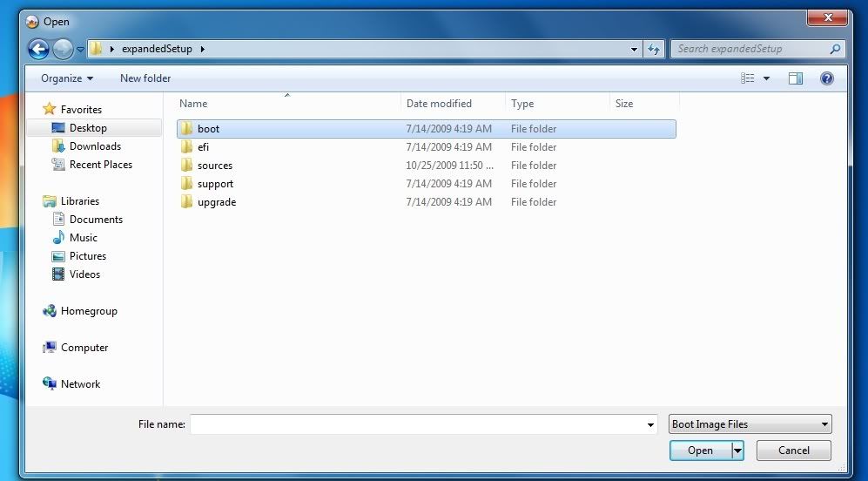868x481 pixels.
Task: Open the Organize menu
Action: tap(67, 78)
